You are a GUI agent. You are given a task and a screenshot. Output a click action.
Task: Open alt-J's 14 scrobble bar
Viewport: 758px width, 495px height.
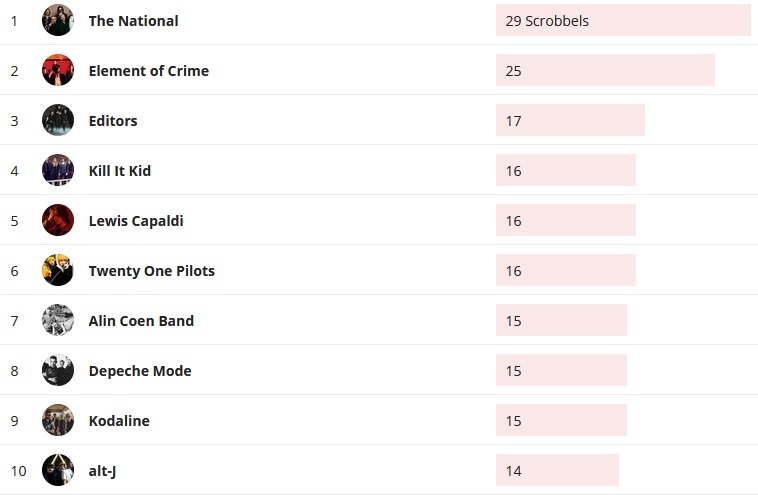tap(557, 471)
